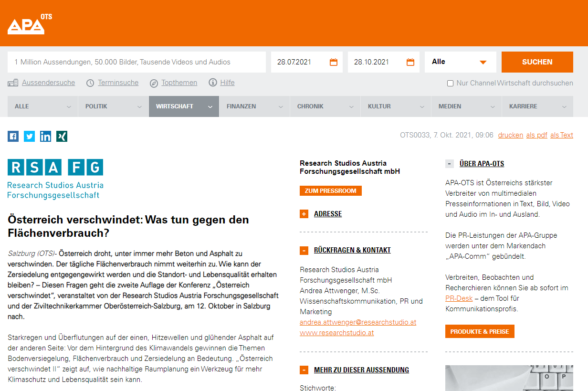Open calendar picker for end date 28.10.2021

coord(410,62)
